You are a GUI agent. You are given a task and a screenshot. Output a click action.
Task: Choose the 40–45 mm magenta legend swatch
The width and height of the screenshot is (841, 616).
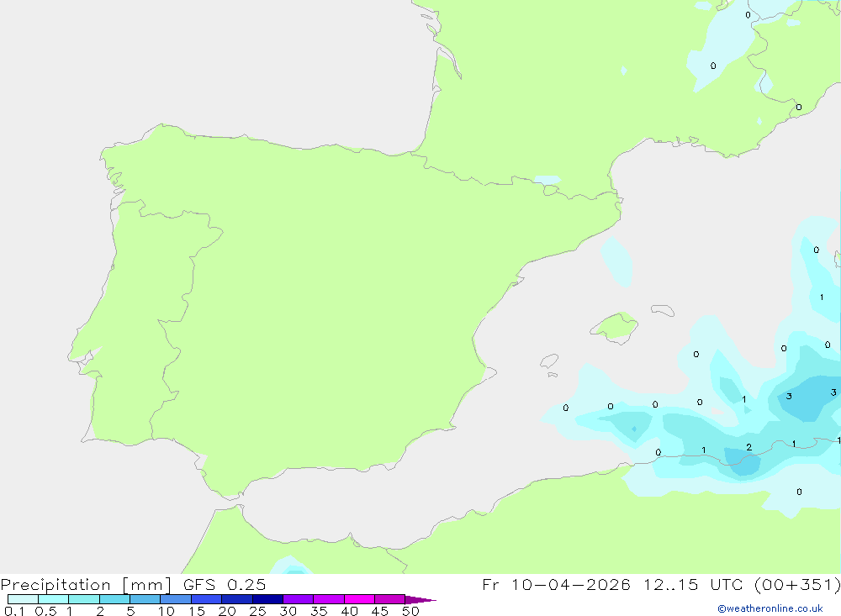[359, 599]
